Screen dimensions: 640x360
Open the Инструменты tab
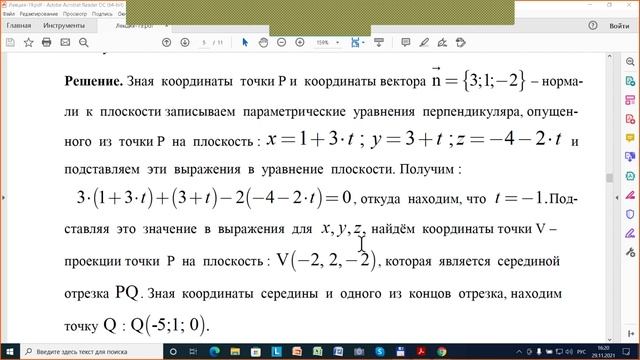pyautogui.click(x=64, y=25)
